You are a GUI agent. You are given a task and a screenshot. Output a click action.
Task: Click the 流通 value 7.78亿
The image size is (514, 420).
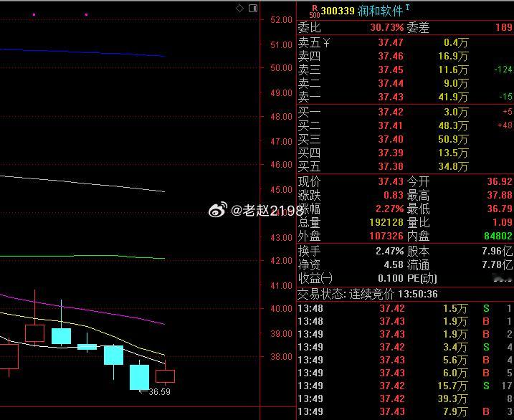497,264
